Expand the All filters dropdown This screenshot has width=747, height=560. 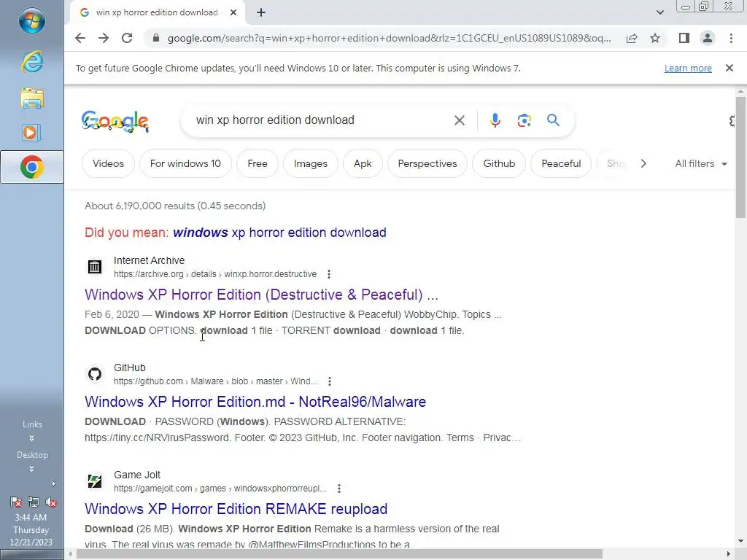point(701,163)
